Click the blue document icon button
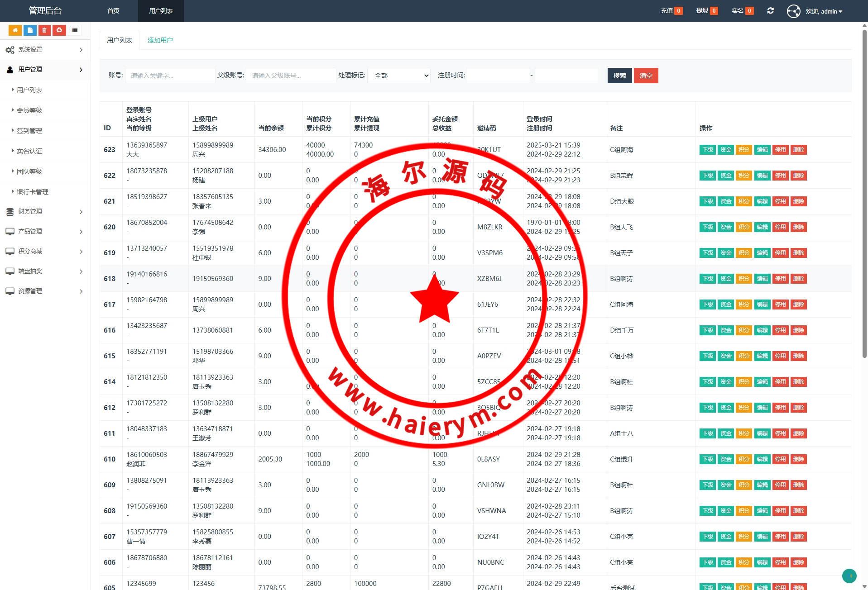The height and width of the screenshot is (590, 868). (30, 30)
